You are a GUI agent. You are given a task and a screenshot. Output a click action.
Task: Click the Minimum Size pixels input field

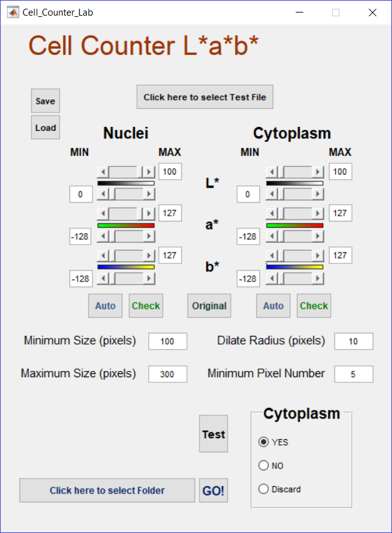168,342
